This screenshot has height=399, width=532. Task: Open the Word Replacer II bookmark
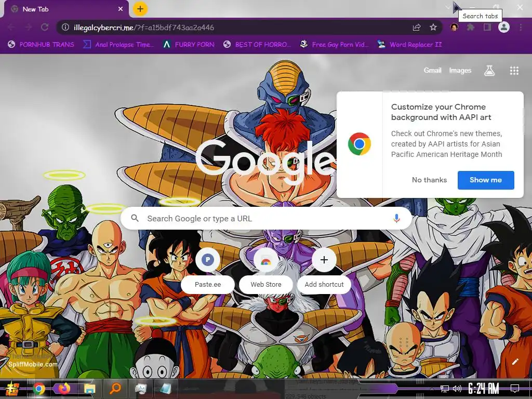click(409, 45)
